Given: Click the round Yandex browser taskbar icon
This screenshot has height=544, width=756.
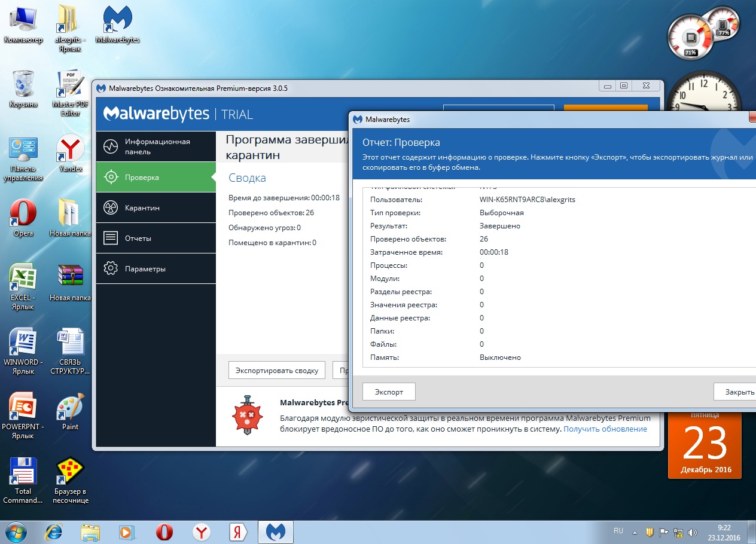Looking at the screenshot, I should pos(202,531).
